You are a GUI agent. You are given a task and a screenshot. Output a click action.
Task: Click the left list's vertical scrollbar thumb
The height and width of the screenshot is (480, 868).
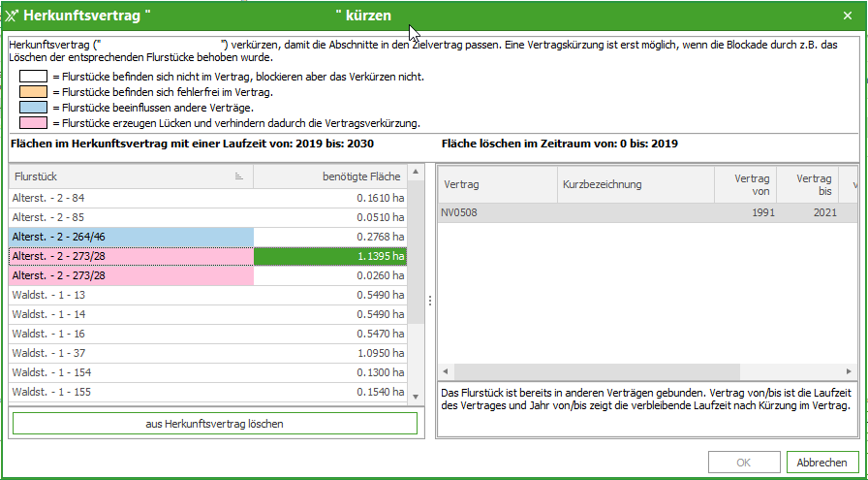[x=416, y=252]
